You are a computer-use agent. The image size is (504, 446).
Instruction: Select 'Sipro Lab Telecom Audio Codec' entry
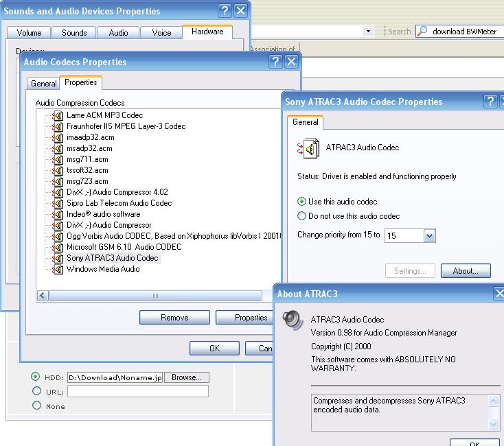click(119, 203)
